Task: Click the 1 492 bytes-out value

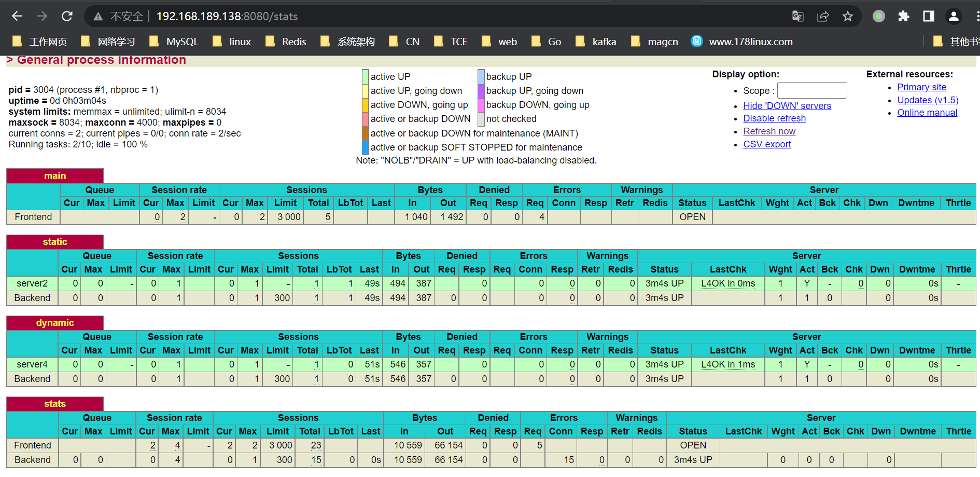Action: tap(452, 217)
